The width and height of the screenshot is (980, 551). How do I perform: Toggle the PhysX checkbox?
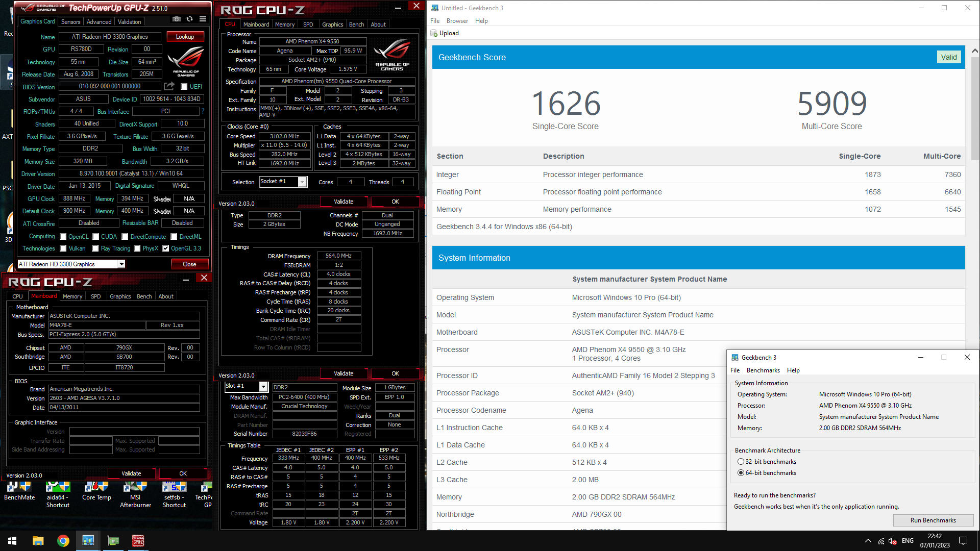point(137,248)
